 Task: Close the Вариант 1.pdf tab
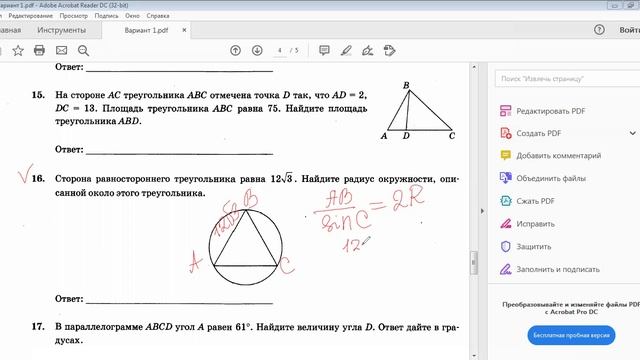(x=184, y=30)
